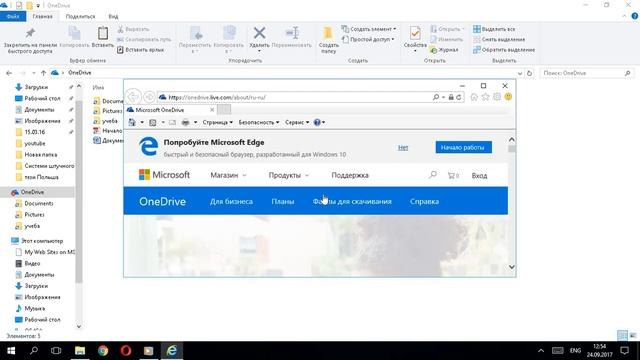Click Paste shortcut in Explorer ribbon

(140, 50)
